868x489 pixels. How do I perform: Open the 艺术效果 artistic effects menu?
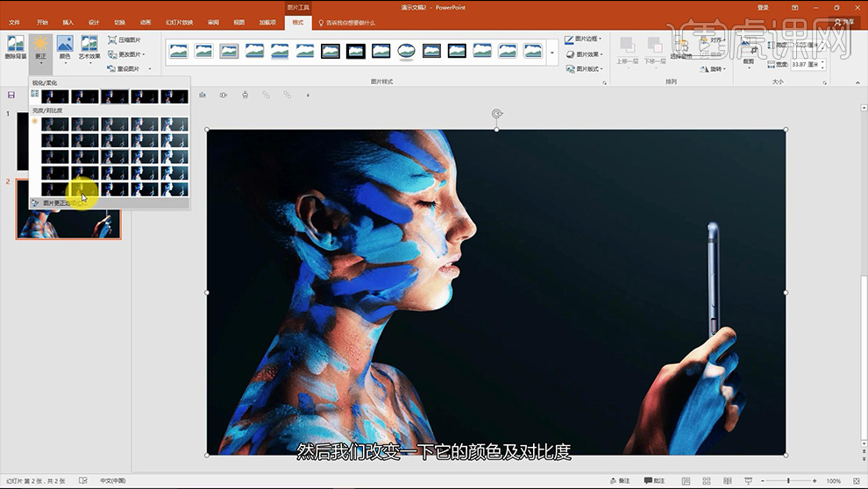pyautogui.click(x=89, y=49)
